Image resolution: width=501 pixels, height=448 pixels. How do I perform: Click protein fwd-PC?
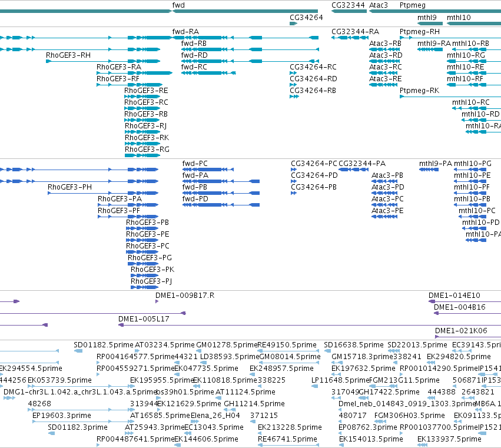point(208,170)
